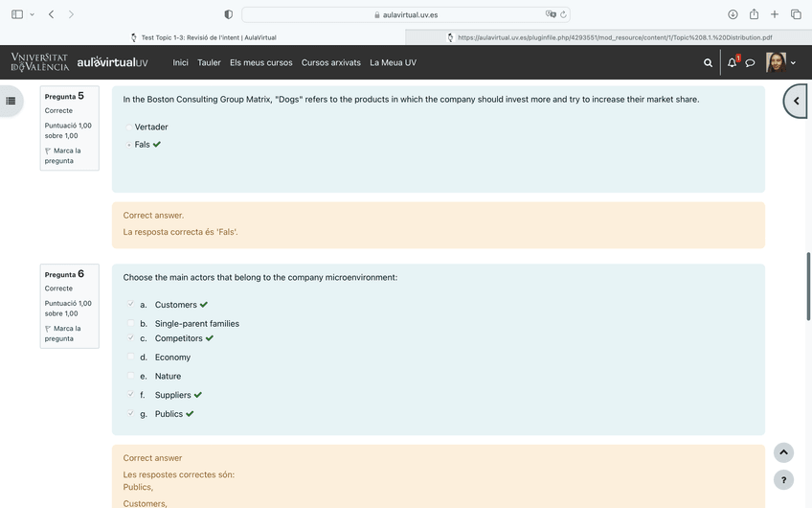Click the aulavirtual.uv.es address bar
Viewport: 812px width, 508px height.
pos(405,14)
